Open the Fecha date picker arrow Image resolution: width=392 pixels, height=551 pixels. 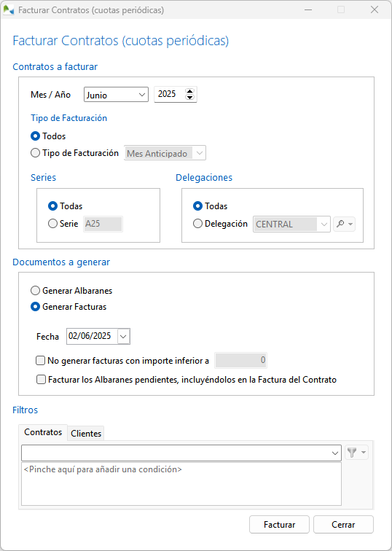pos(123,336)
